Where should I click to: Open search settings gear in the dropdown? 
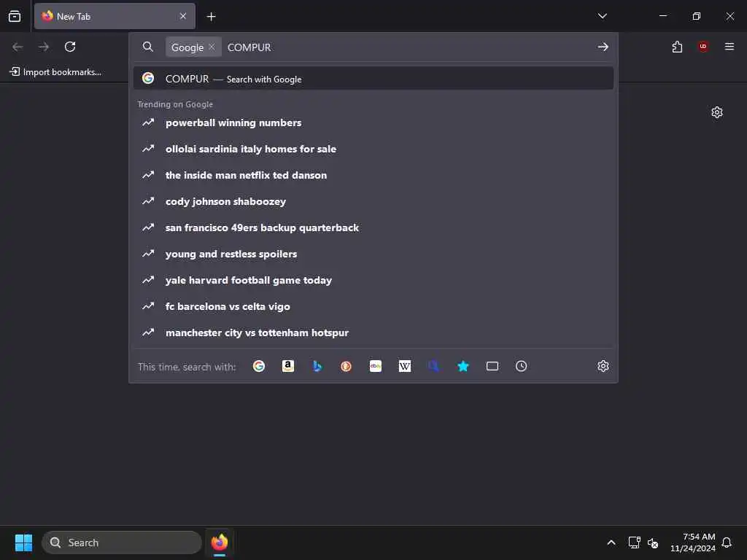tap(603, 366)
